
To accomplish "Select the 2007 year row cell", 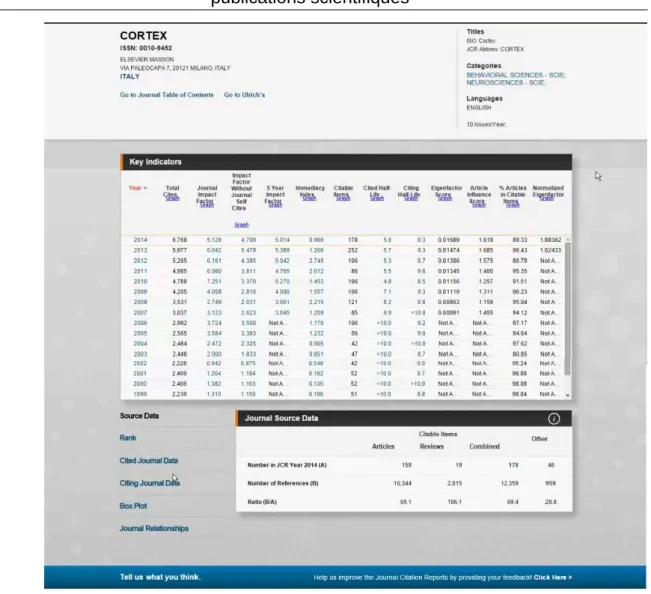I will click(140, 313).
